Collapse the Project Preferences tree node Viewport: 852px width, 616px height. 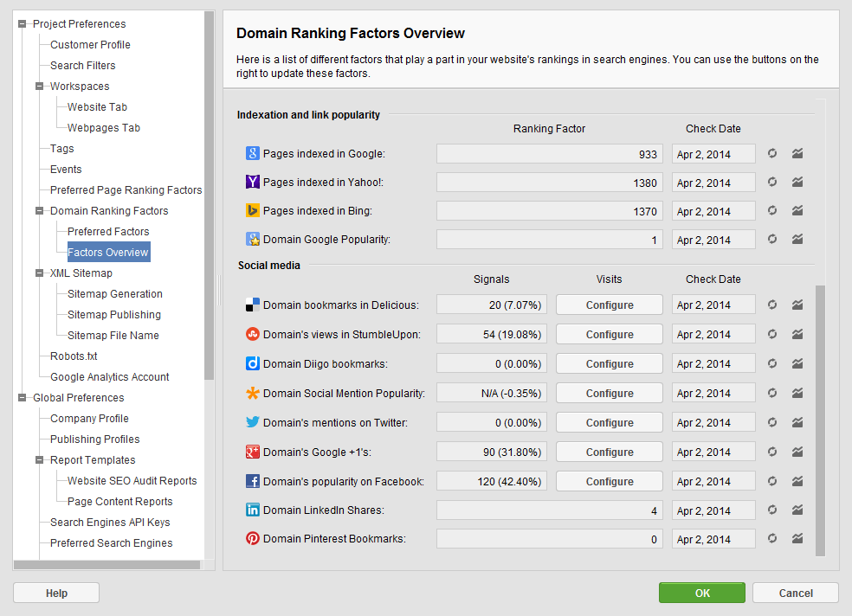[23, 24]
